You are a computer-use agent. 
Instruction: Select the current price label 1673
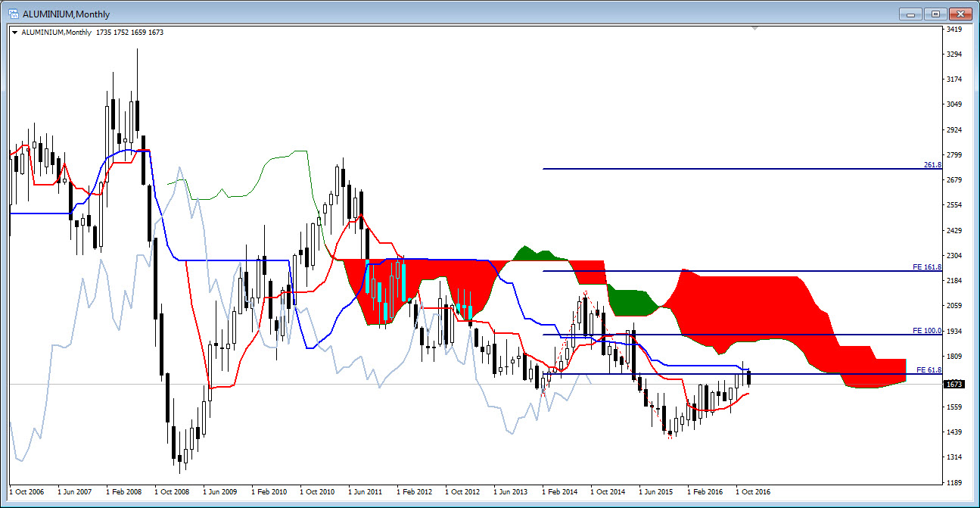point(954,384)
